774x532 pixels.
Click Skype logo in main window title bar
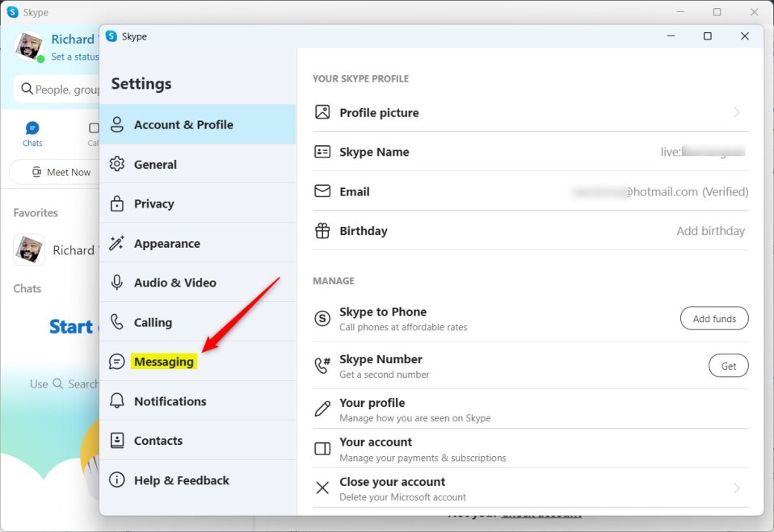12,12
